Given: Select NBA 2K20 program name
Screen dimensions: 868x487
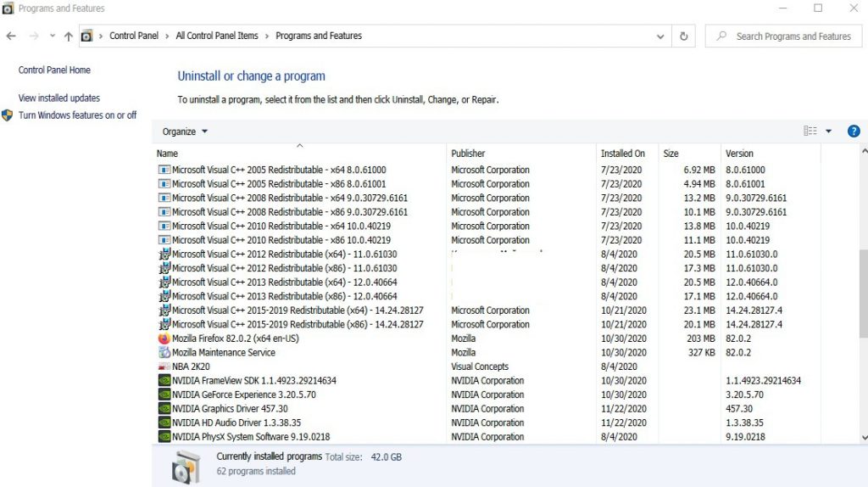Looking at the screenshot, I should point(191,367).
